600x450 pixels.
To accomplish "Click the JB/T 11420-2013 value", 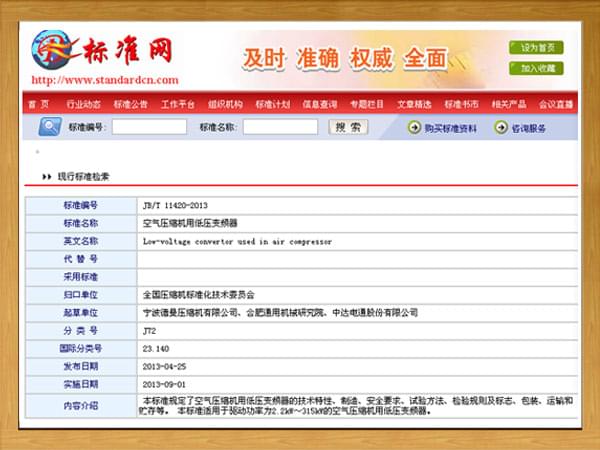I will tap(175, 205).
